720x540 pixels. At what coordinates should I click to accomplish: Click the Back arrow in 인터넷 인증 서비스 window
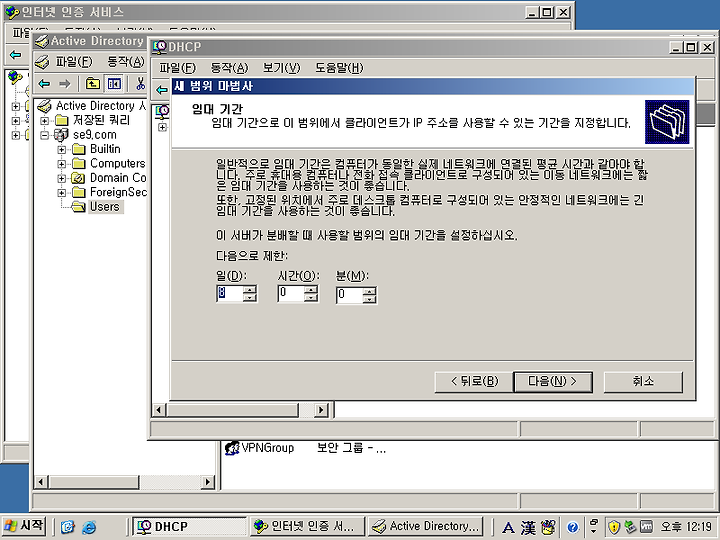pyautogui.click(x=16, y=55)
